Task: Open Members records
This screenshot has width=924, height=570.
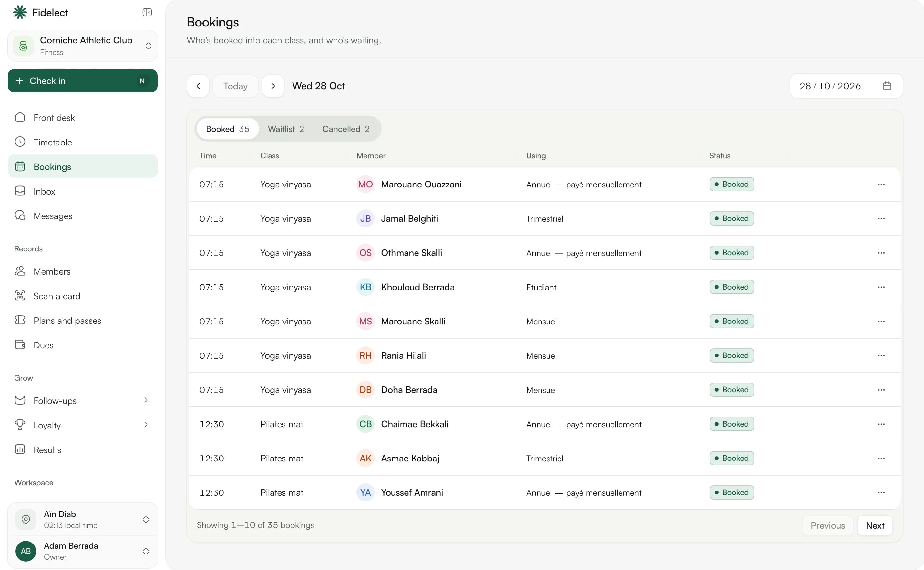Action: (x=83, y=271)
